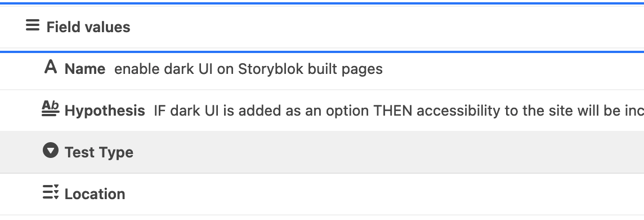Click the circled arrow icon for Test Type
This screenshot has height=220, width=644.
pos(51,150)
